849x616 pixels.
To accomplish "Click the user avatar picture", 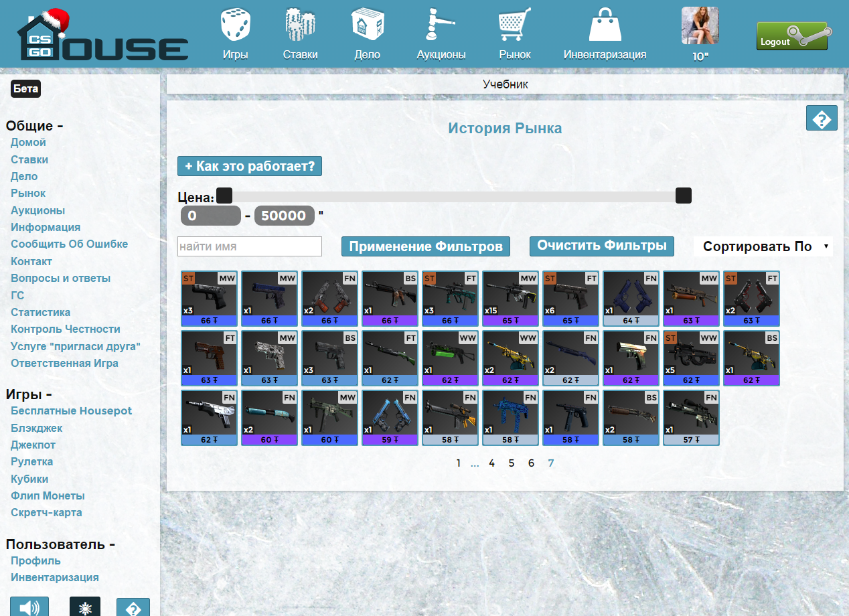I will (x=700, y=25).
